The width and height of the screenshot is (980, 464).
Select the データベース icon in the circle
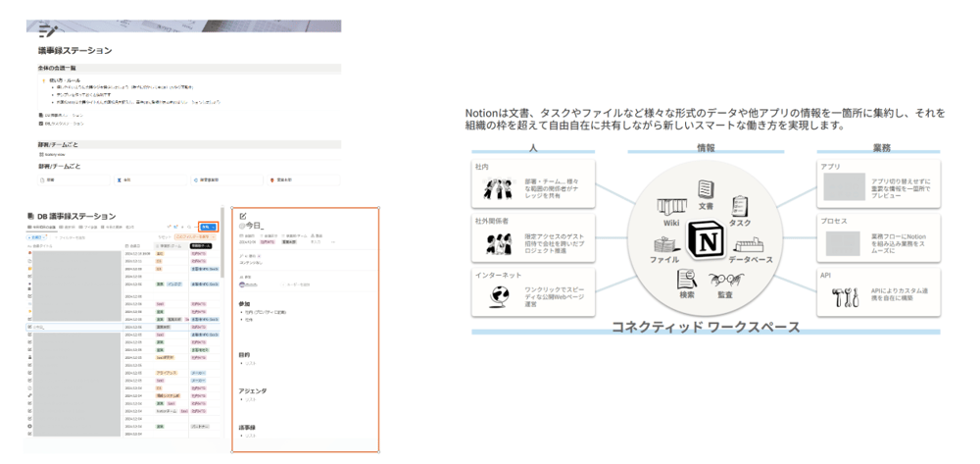(750, 244)
